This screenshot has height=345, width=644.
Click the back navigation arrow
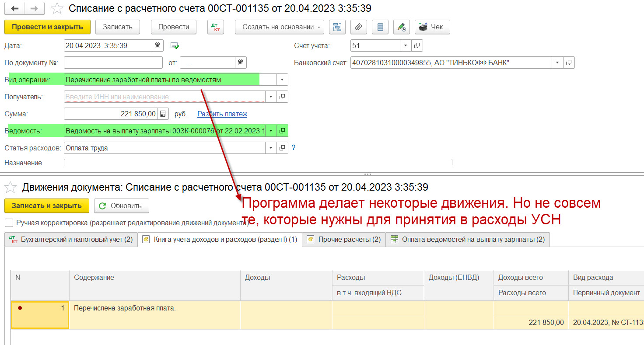pyautogui.click(x=15, y=8)
